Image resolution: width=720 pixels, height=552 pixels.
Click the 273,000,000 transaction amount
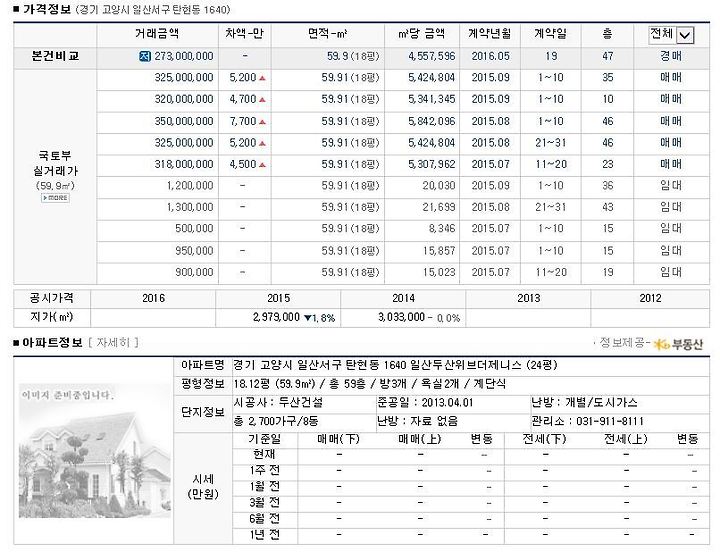(184, 56)
